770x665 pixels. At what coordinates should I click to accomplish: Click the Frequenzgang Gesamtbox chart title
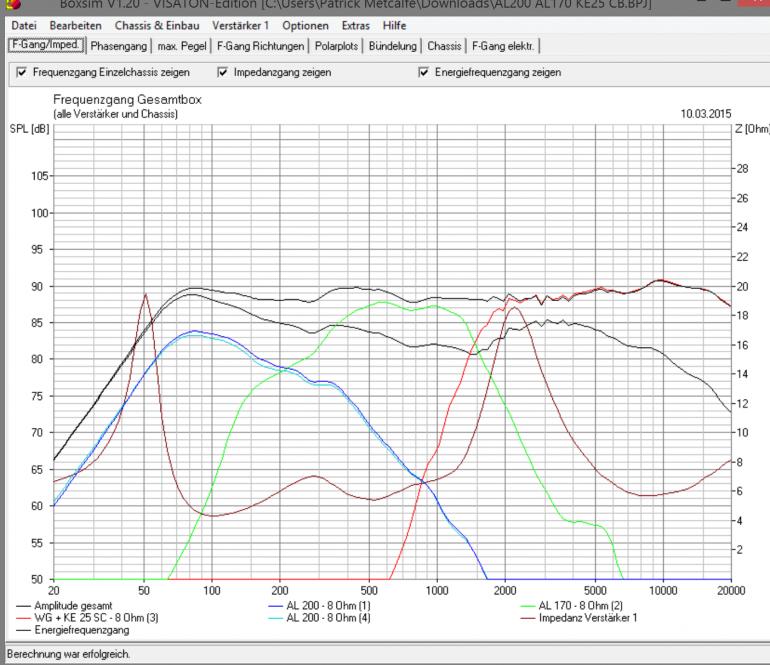(x=127, y=100)
